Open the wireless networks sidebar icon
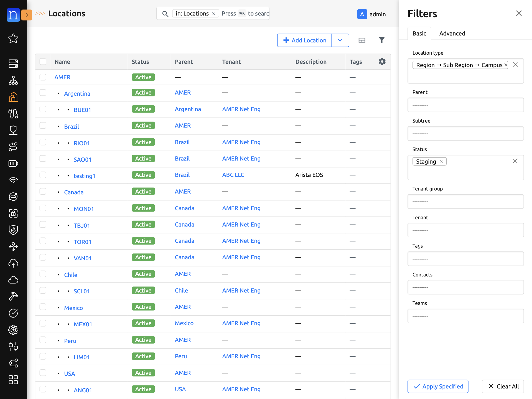The height and width of the screenshot is (399, 532). (x=13, y=180)
